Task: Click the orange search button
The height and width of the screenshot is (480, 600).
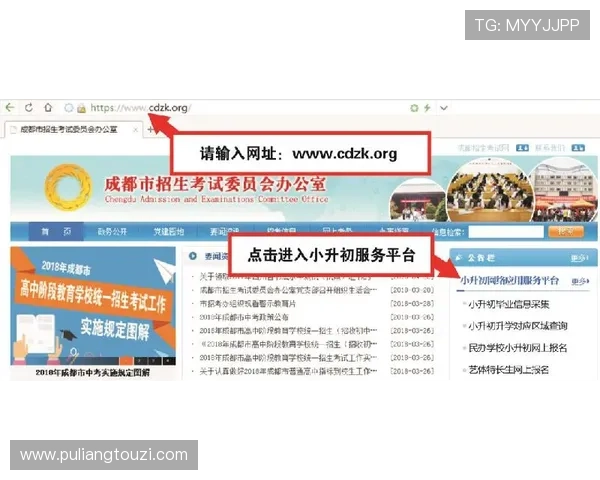Action: click(x=566, y=232)
